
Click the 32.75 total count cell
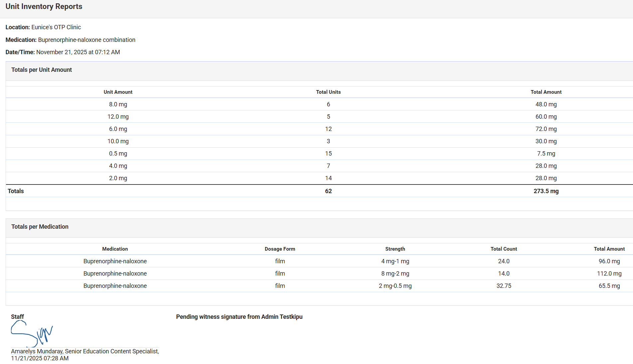(504, 286)
